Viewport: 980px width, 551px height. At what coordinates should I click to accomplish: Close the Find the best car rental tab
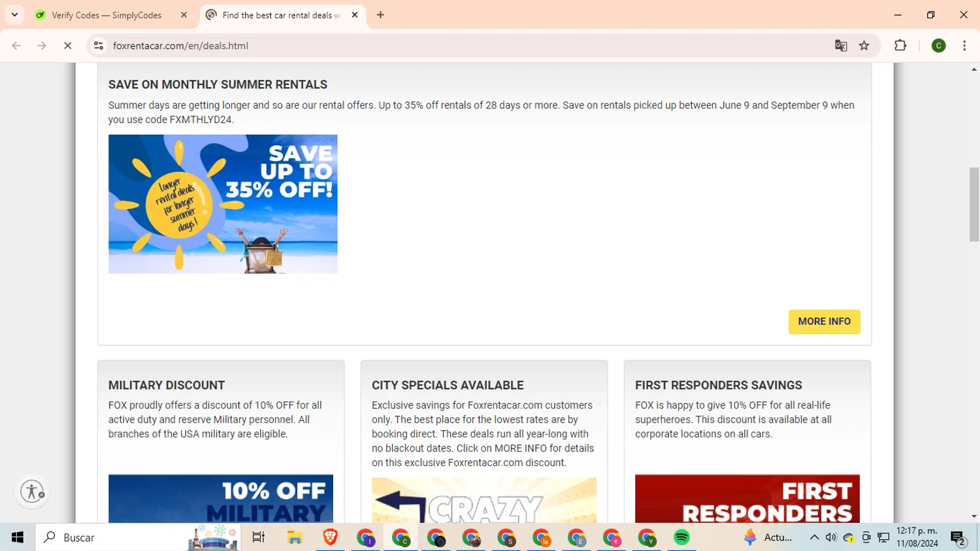coord(355,15)
